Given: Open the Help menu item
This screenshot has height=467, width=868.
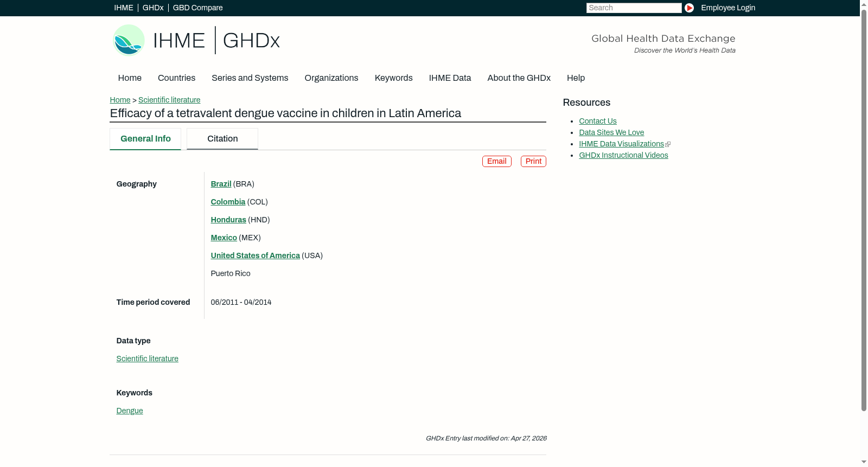Looking at the screenshot, I should (x=576, y=78).
